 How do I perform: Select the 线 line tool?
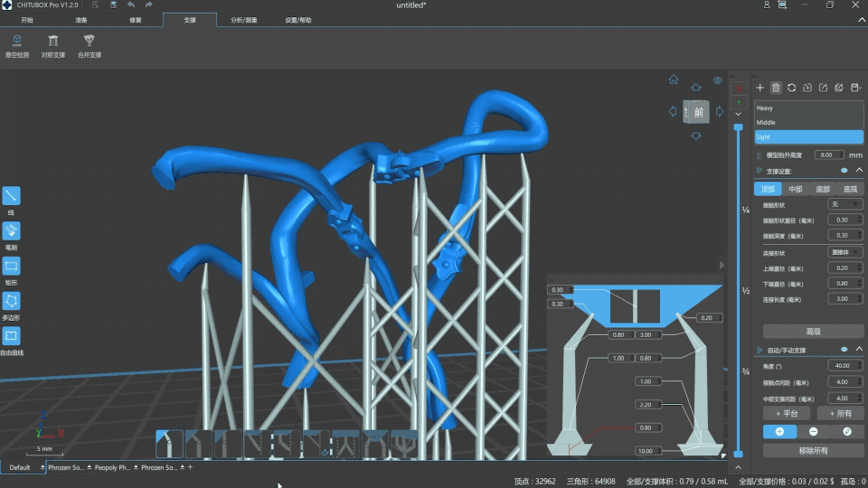tap(11, 196)
